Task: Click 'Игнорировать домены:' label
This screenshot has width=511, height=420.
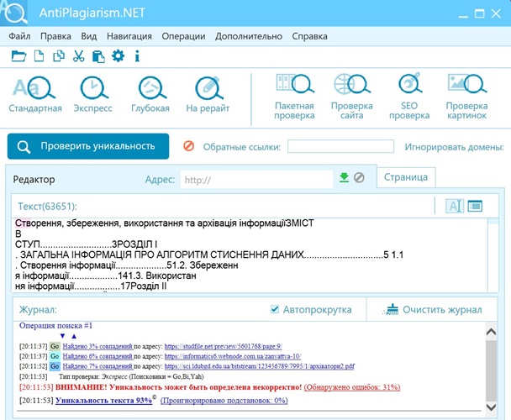Action: [x=455, y=147]
